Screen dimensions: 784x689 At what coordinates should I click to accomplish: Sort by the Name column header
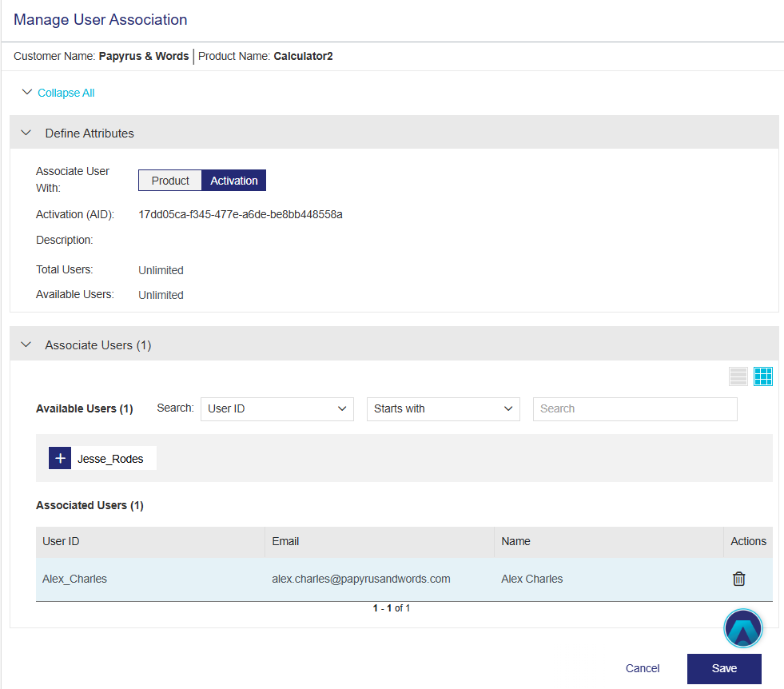click(515, 541)
